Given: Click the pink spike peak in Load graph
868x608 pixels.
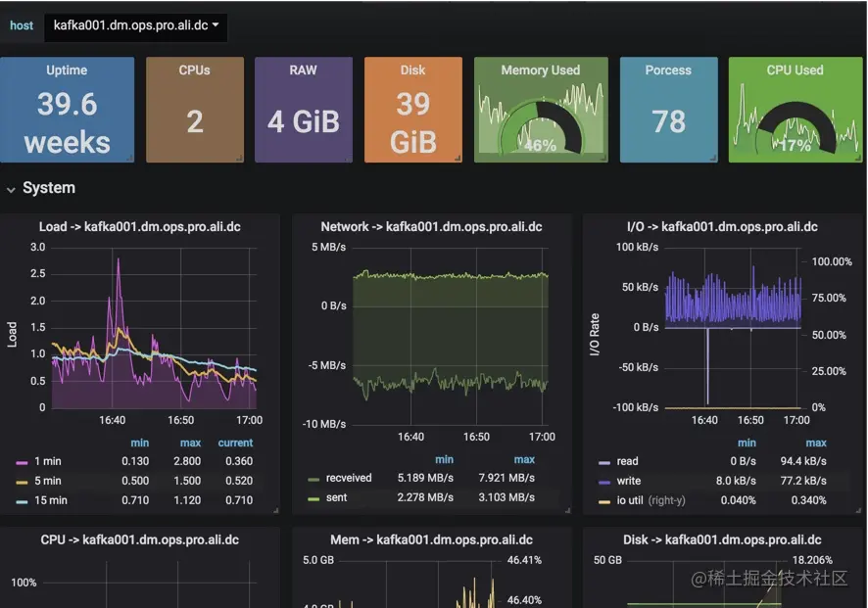Looking at the screenshot, I should pos(119,260).
